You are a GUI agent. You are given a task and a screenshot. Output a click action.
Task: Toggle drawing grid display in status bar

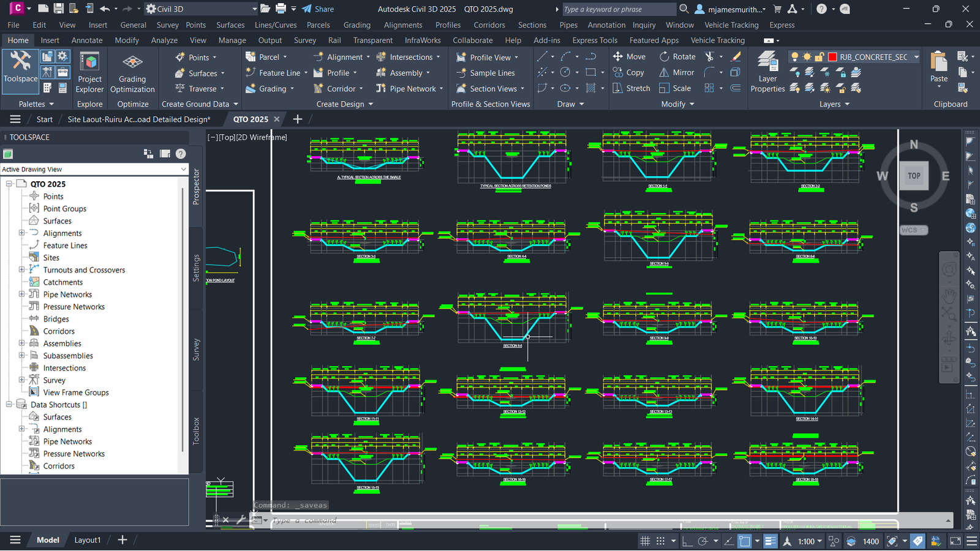[x=645, y=541]
